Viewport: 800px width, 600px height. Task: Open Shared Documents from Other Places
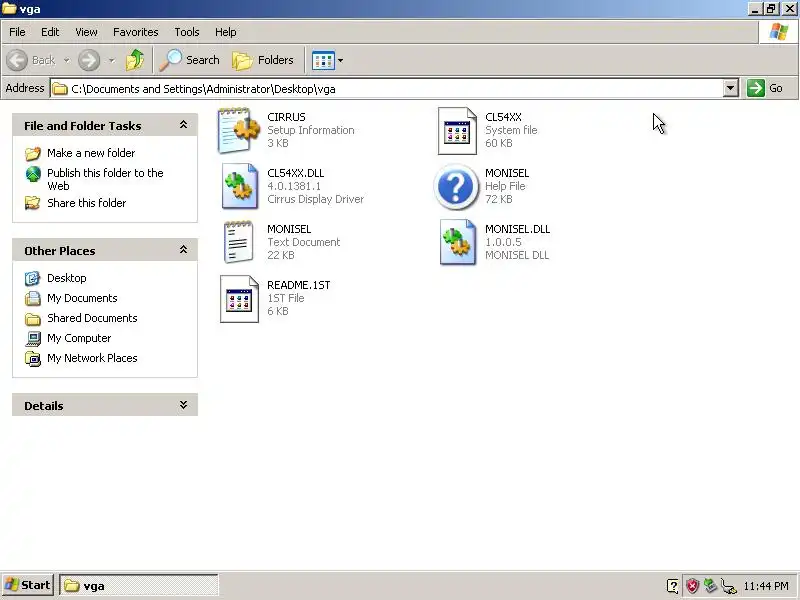pos(92,318)
